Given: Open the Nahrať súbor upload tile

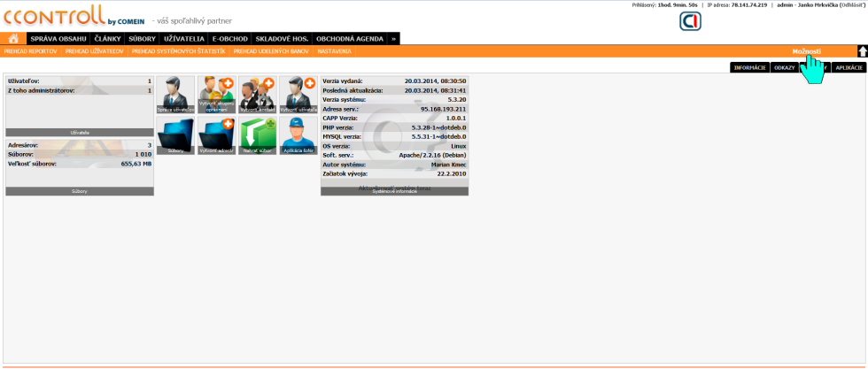Looking at the screenshot, I should click(x=258, y=135).
